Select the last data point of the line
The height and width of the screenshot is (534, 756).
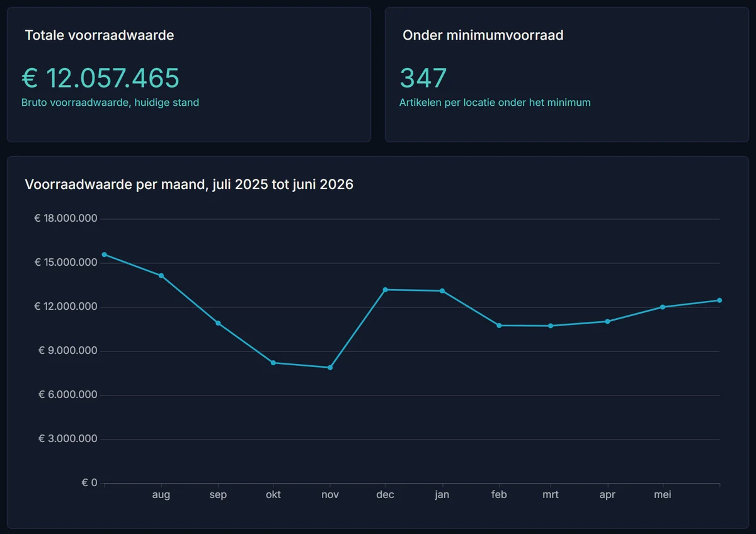pyautogui.click(x=719, y=300)
